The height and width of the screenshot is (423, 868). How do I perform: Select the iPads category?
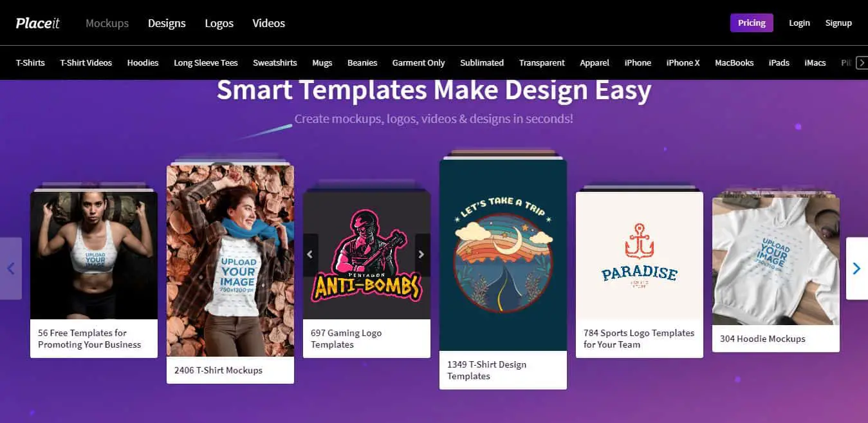(779, 62)
